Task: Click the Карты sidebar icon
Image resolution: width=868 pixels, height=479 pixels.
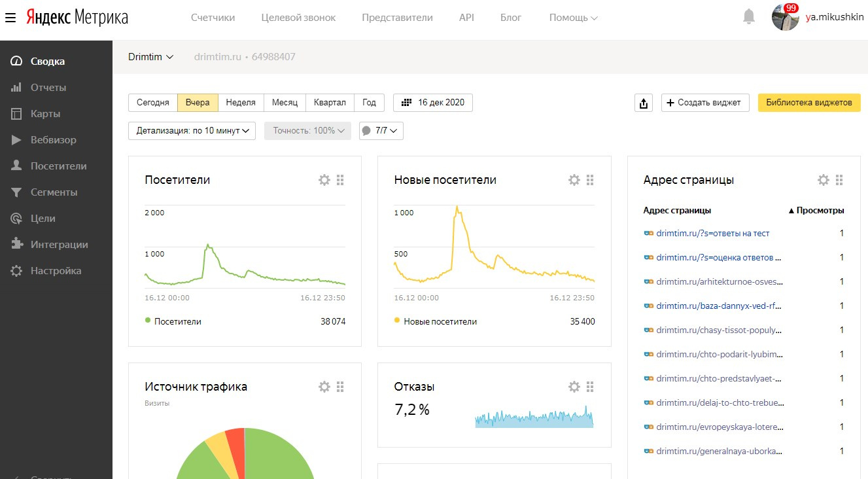Action: pyautogui.click(x=16, y=114)
